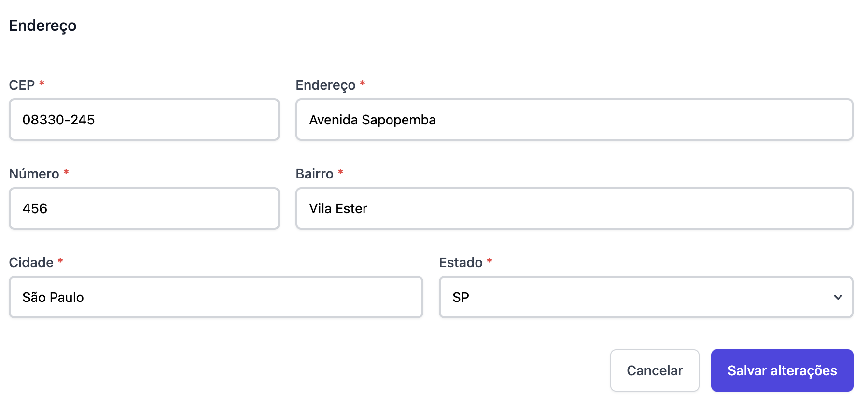868x410 pixels.
Task: Click the Cidade field label
Action: (31, 262)
